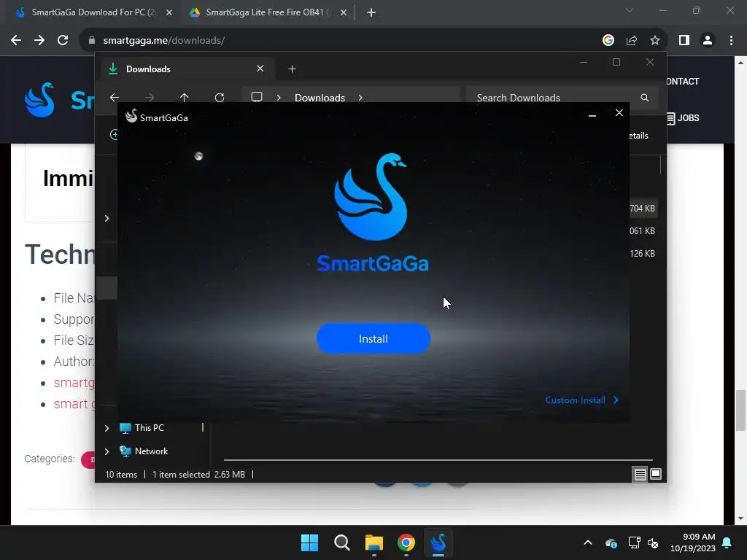Refresh the File Explorer Downloads folder
The height and width of the screenshot is (560, 747).
[x=220, y=98]
